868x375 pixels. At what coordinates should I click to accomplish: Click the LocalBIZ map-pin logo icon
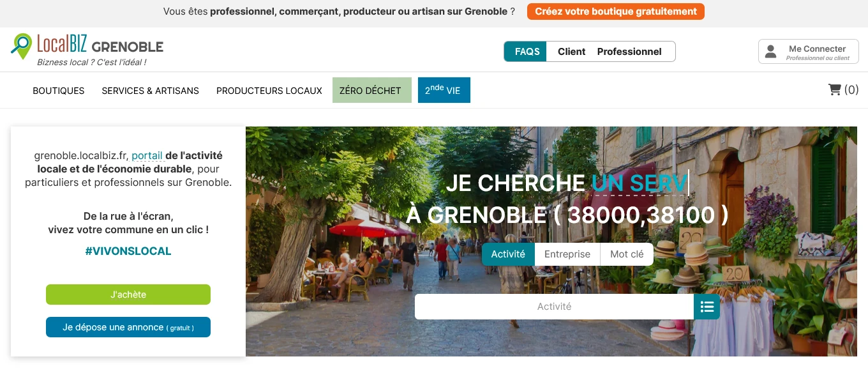(21, 47)
